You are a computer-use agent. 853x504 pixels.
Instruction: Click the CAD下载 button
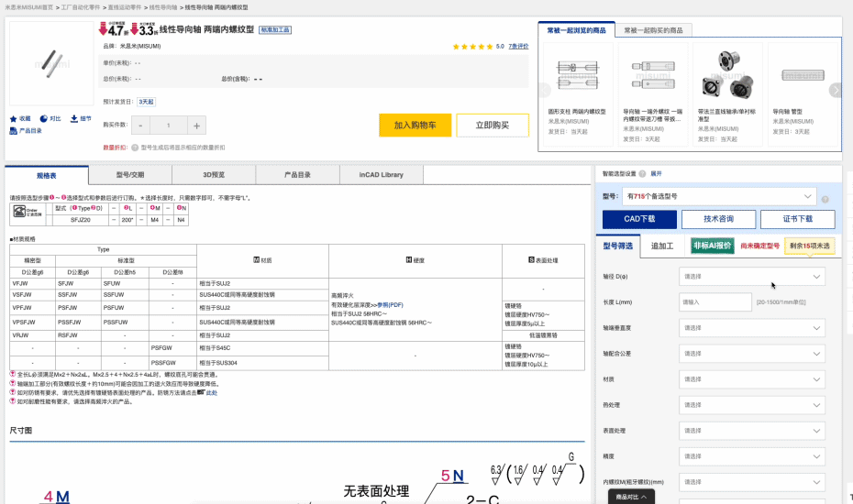640,219
